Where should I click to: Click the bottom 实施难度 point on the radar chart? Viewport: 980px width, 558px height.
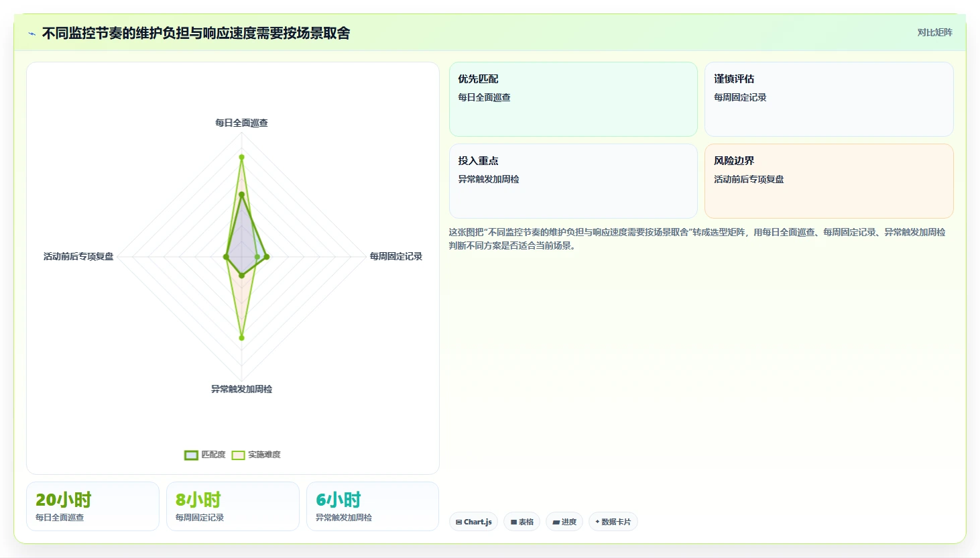coord(241,337)
